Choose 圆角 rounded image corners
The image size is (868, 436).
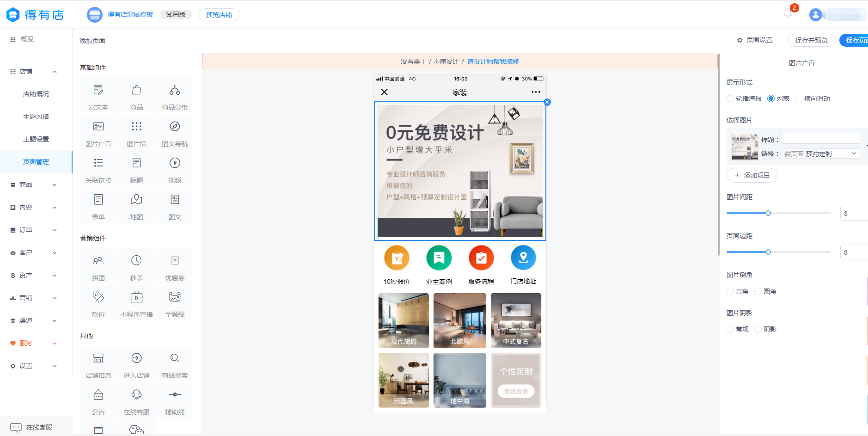[765, 291]
